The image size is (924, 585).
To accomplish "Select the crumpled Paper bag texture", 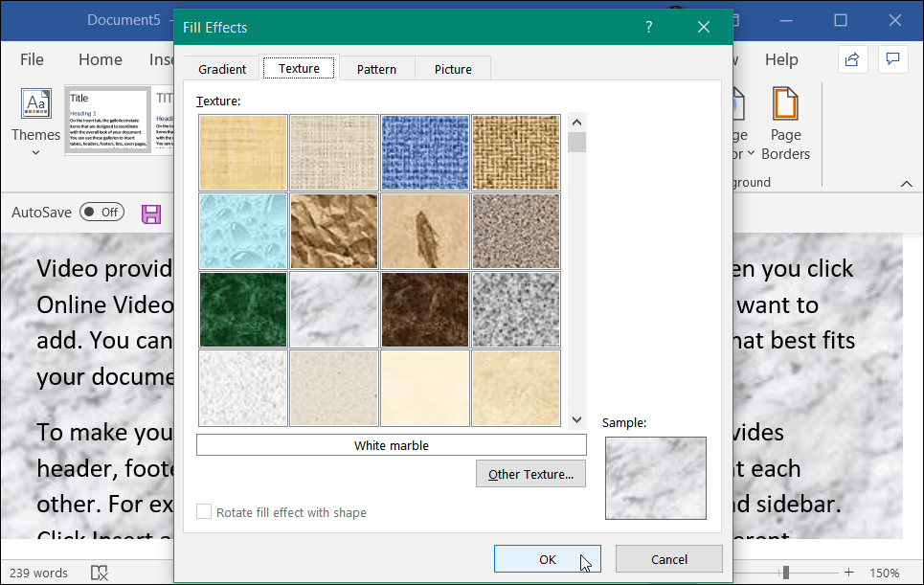I will click(x=334, y=231).
